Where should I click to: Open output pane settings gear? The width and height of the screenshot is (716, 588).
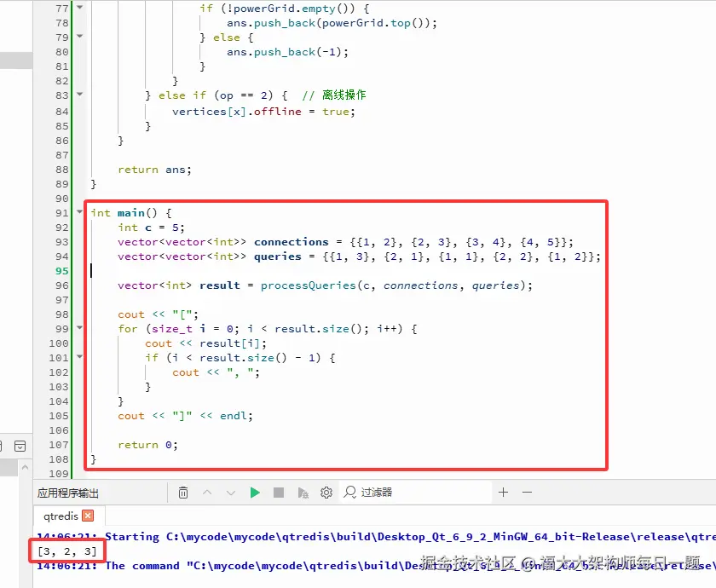point(326,493)
